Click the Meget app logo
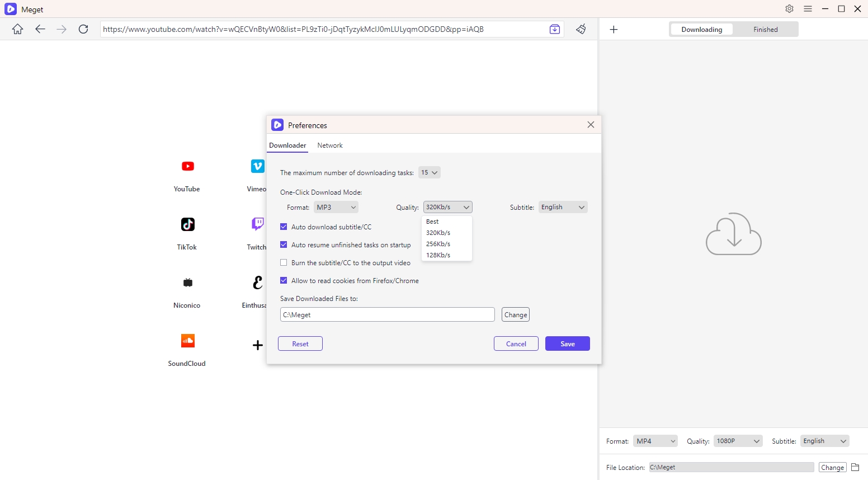This screenshot has width=868, height=480. [11, 9]
